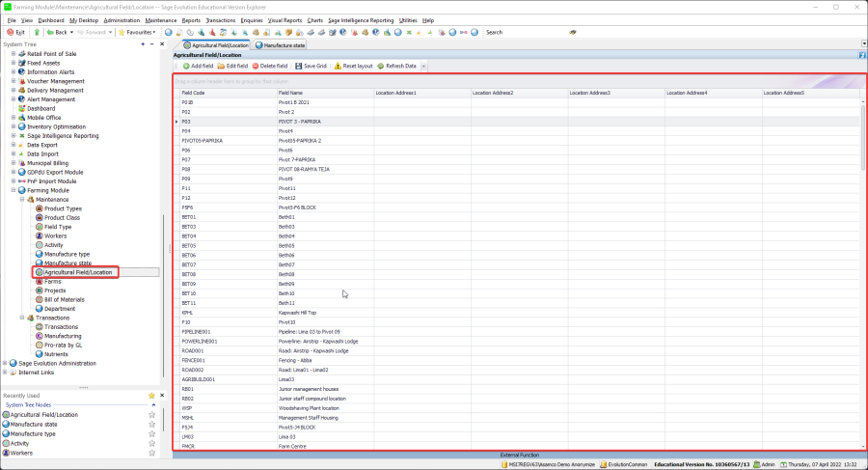Click the Exit button
The width and height of the screenshot is (868, 470).
(x=16, y=32)
